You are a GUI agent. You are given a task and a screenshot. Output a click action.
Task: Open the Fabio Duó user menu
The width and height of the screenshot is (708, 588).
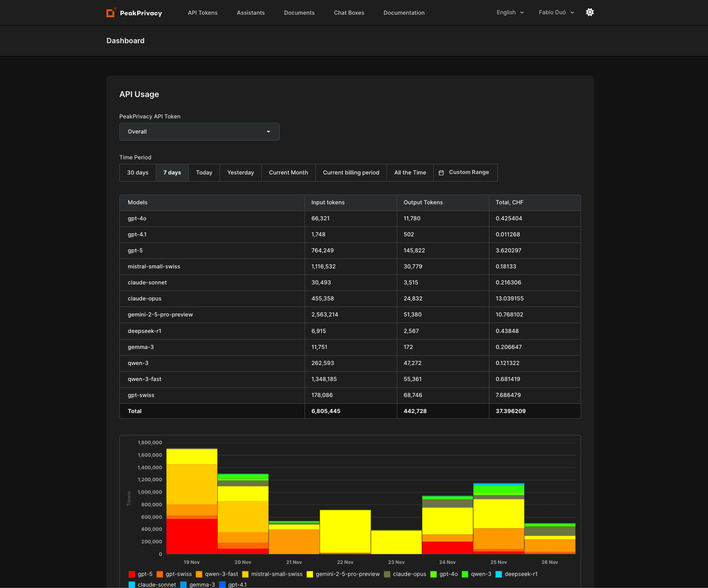pyautogui.click(x=556, y=12)
